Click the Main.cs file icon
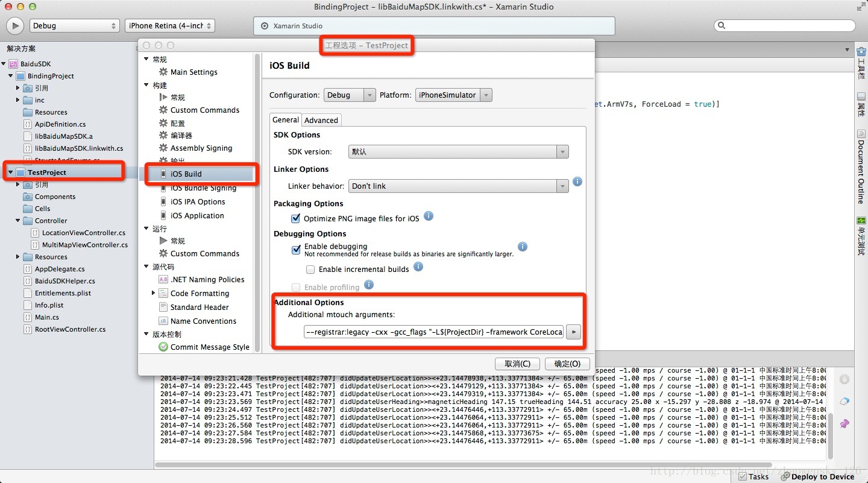Screen dimensions: 868x483 [28, 317]
